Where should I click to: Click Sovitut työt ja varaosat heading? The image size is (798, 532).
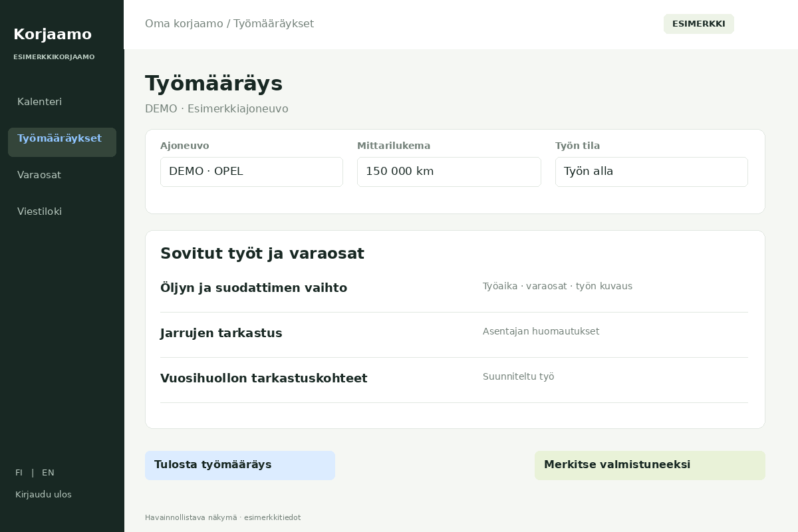click(262, 253)
